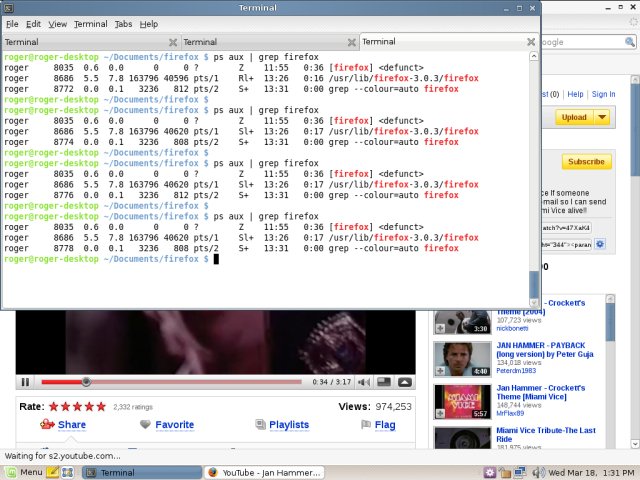
Task: Open the Help menu in Terminal
Action: point(149,24)
